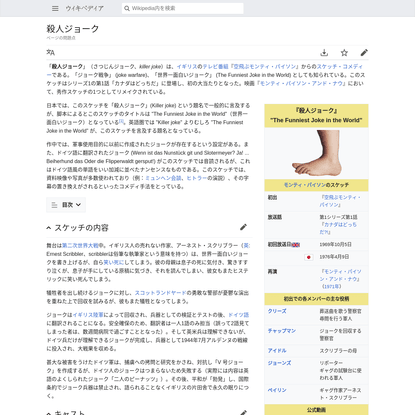This screenshot has width=415, height=415.
Task: Open the ウィキペディア home logo link
Action: pos(84,8)
